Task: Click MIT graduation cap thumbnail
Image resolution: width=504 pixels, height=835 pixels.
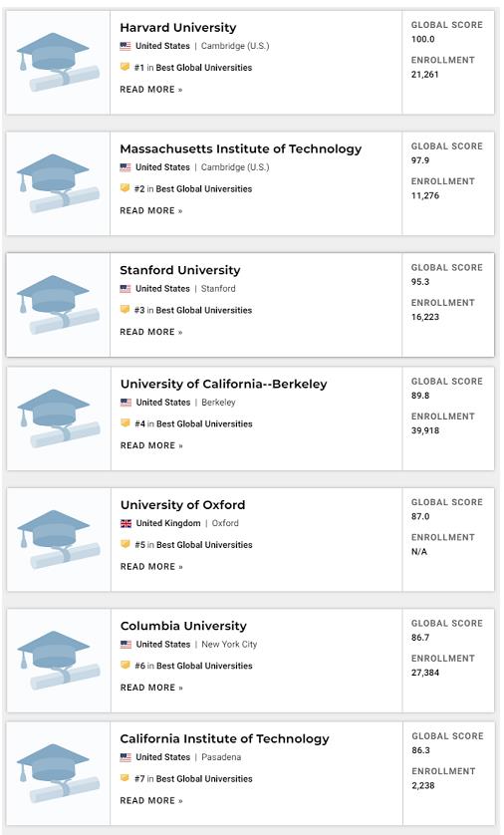Action: point(58,183)
